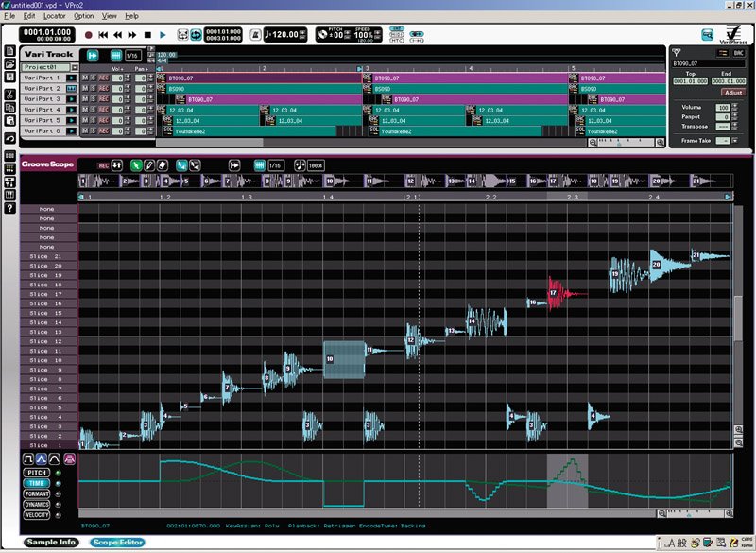
Task: Click the Open folder icon in left sidebar
Action: 10,64
